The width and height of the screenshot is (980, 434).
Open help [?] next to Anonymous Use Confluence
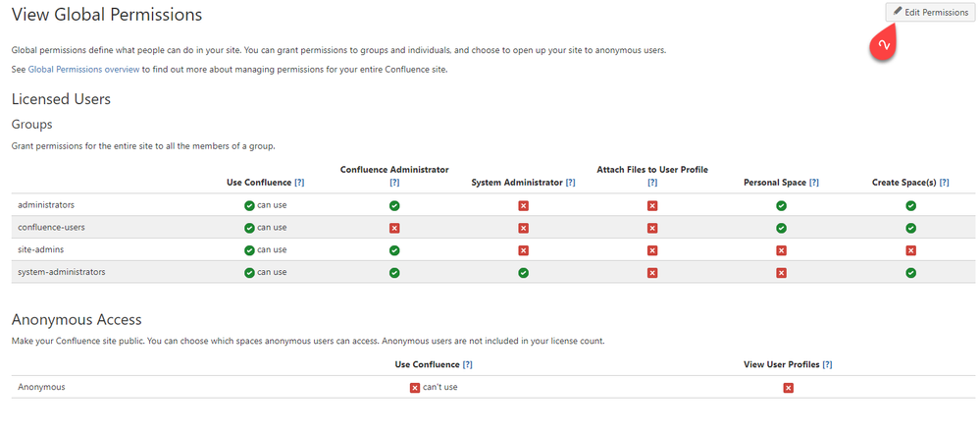click(x=468, y=364)
